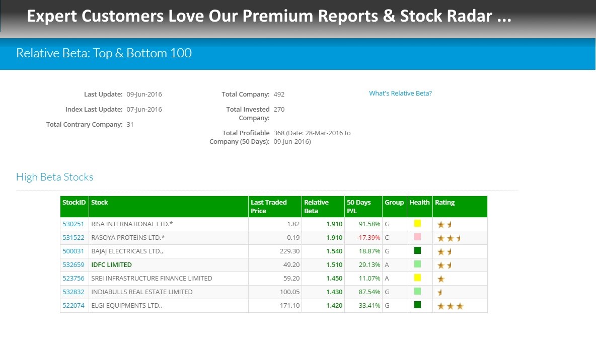Viewport: 596px width, 364px height.
Task: Open stock ID 523756 link
Action: (73, 279)
